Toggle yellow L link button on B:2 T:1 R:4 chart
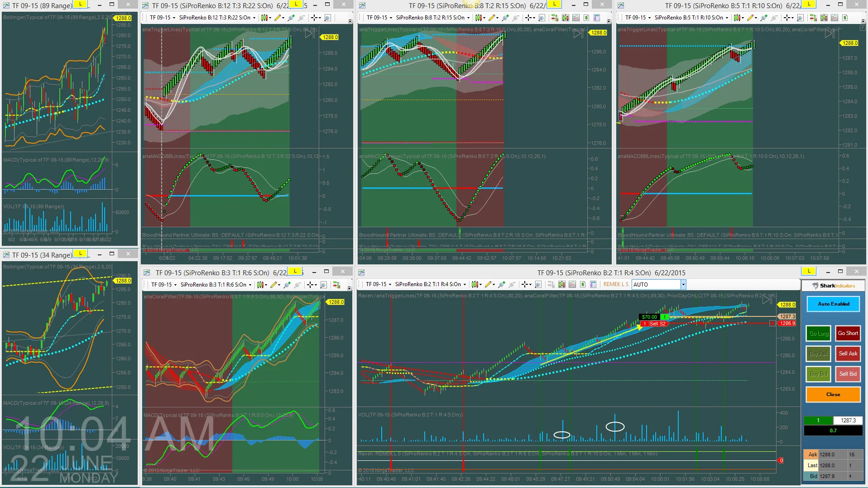868x488 pixels. [x=809, y=271]
